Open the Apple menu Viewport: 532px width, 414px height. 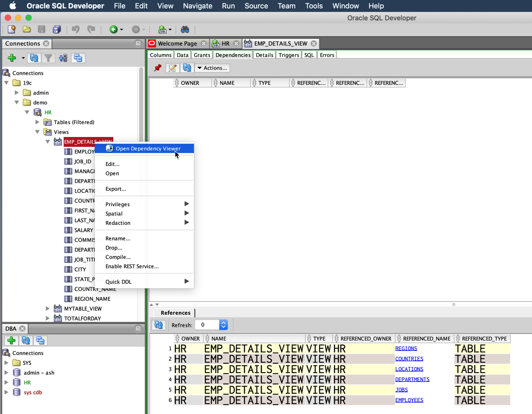[x=12, y=6]
